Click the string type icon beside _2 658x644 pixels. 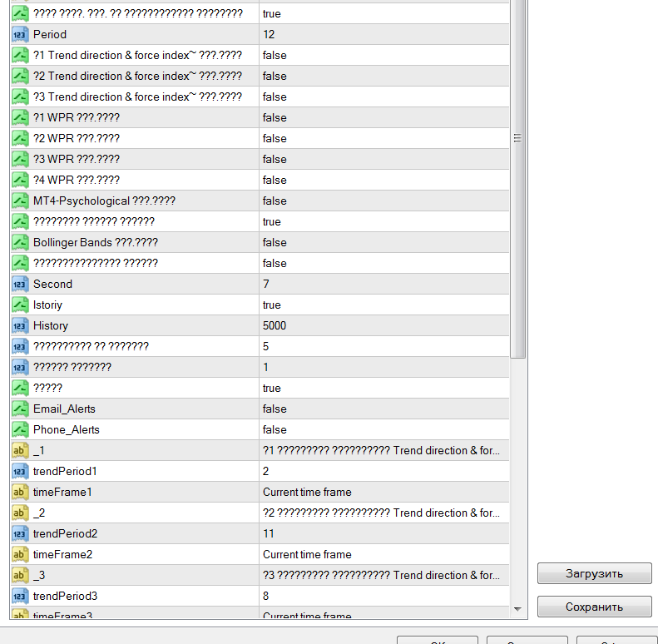click(20, 513)
